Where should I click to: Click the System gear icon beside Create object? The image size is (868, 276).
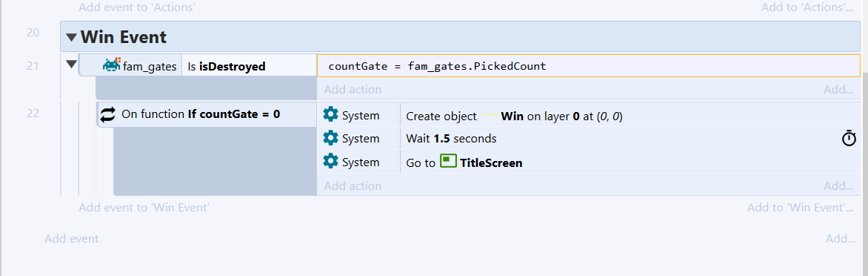[x=330, y=115]
